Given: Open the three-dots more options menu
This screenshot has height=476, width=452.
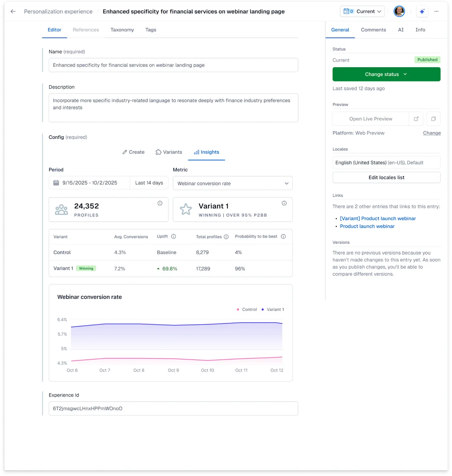Looking at the screenshot, I should point(436,11).
